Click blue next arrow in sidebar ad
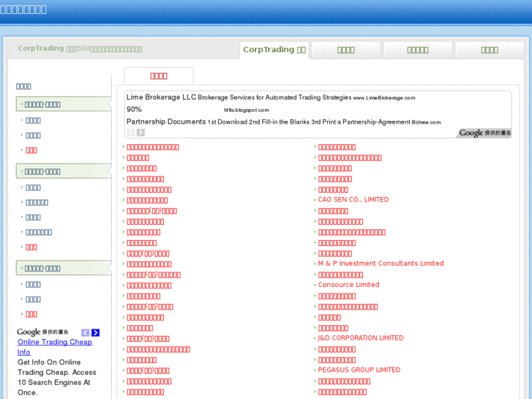The image size is (532, 399). (x=95, y=332)
